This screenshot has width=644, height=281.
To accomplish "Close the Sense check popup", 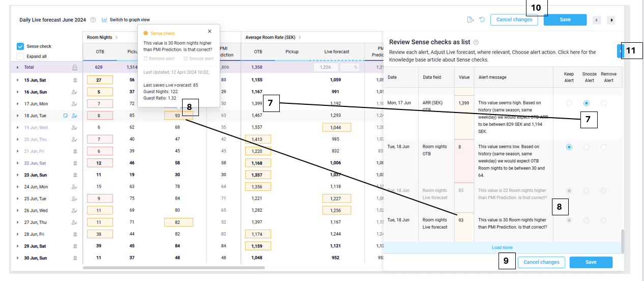I will point(210,32).
